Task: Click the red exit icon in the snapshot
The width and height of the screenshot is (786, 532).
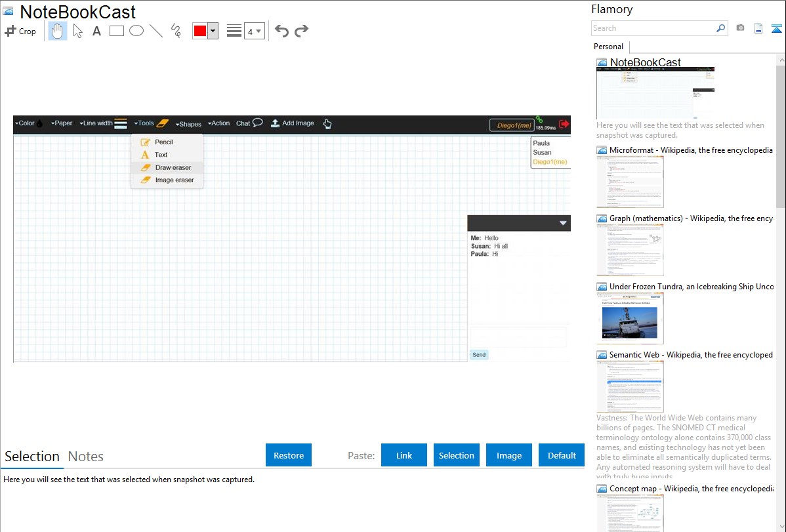Action: [x=564, y=124]
